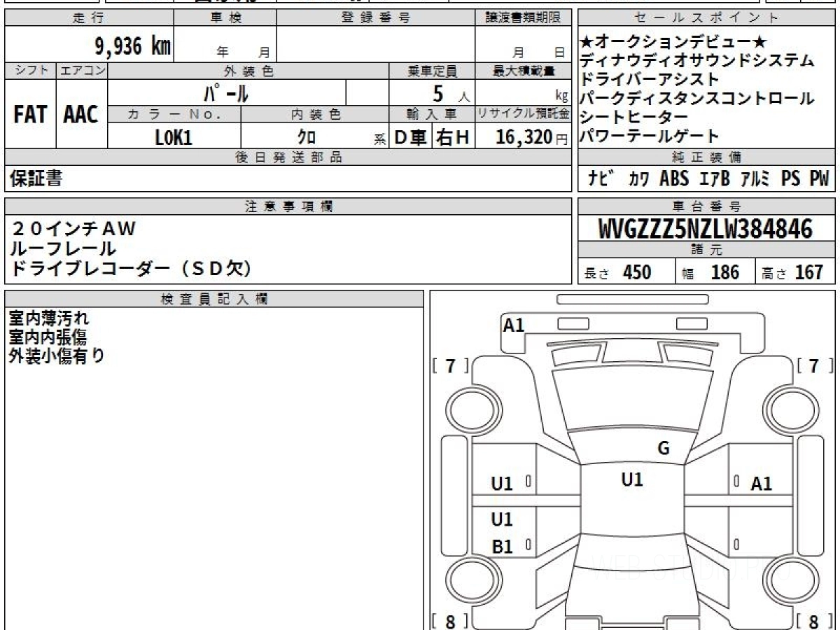Select the FAT shift type value
The width and height of the screenshot is (840, 630).
point(30,115)
